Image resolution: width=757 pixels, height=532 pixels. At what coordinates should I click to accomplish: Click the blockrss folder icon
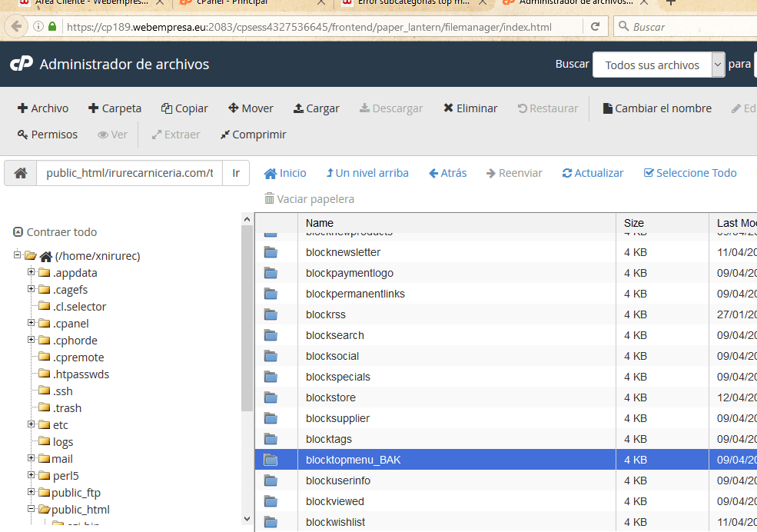tap(271, 314)
